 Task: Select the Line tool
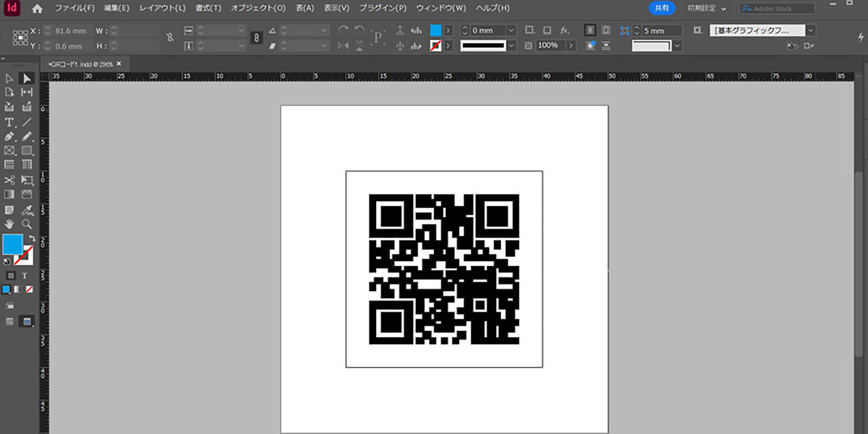tap(27, 122)
